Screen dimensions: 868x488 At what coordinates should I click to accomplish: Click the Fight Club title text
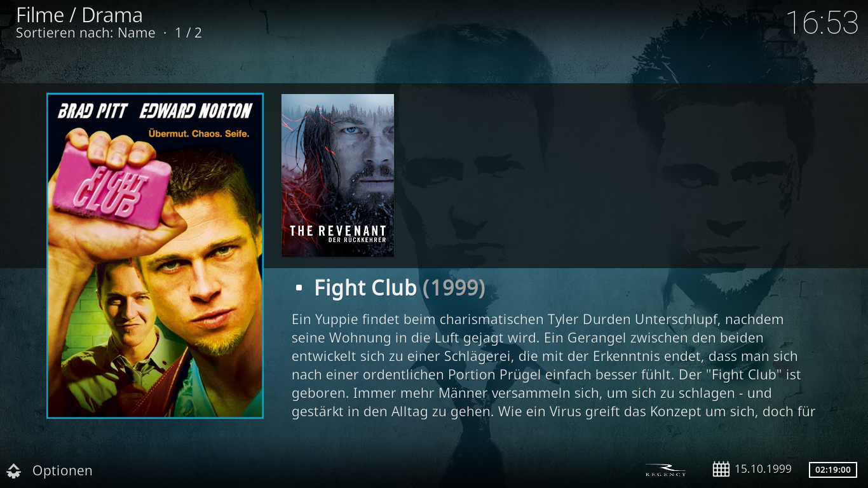point(365,288)
